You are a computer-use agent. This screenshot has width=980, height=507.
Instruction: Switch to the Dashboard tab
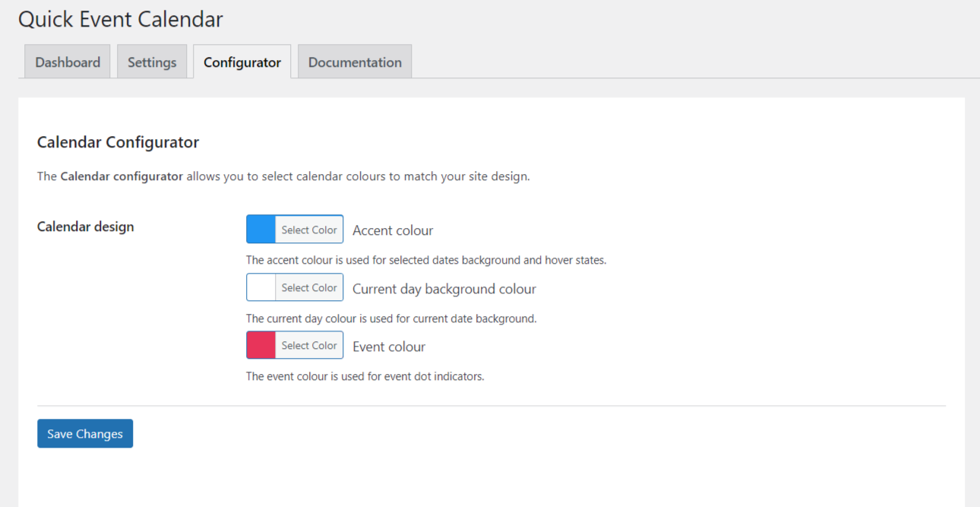(x=68, y=62)
